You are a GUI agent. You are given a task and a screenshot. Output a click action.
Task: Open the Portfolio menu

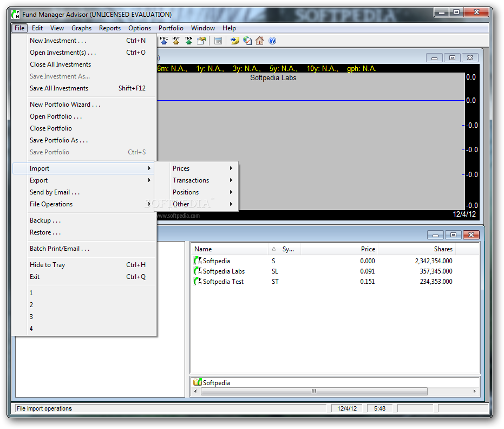click(171, 28)
